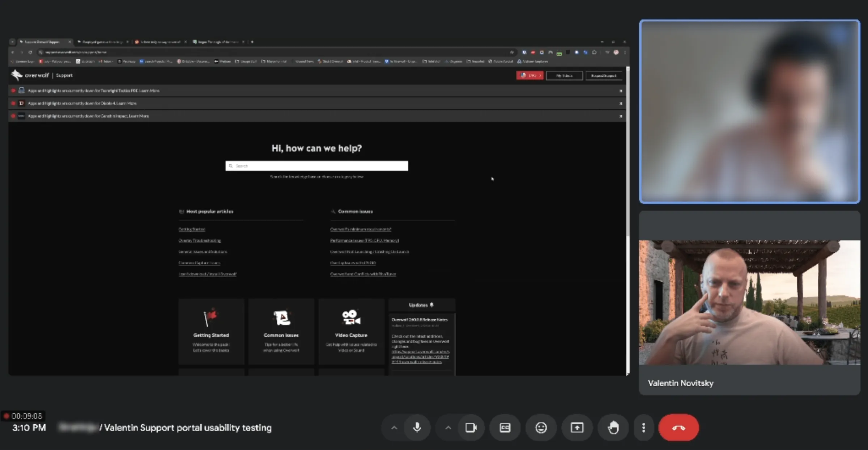The width and height of the screenshot is (868, 450).
Task: Click the Teamfight Tactics game icon
Action: (21, 90)
